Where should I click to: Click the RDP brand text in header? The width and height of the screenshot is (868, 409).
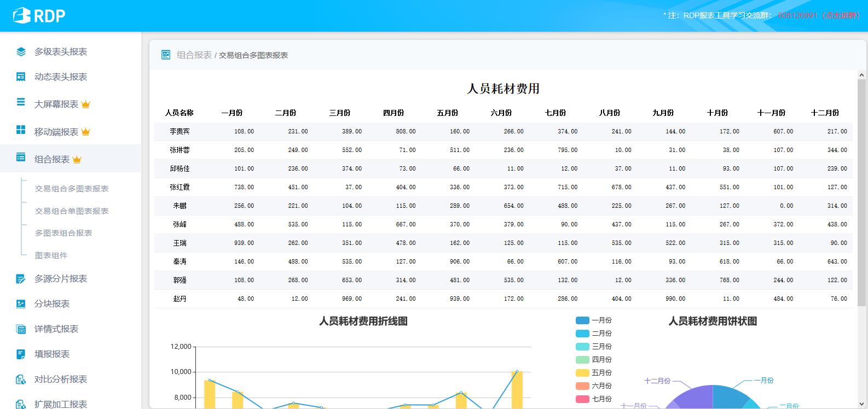50,16
